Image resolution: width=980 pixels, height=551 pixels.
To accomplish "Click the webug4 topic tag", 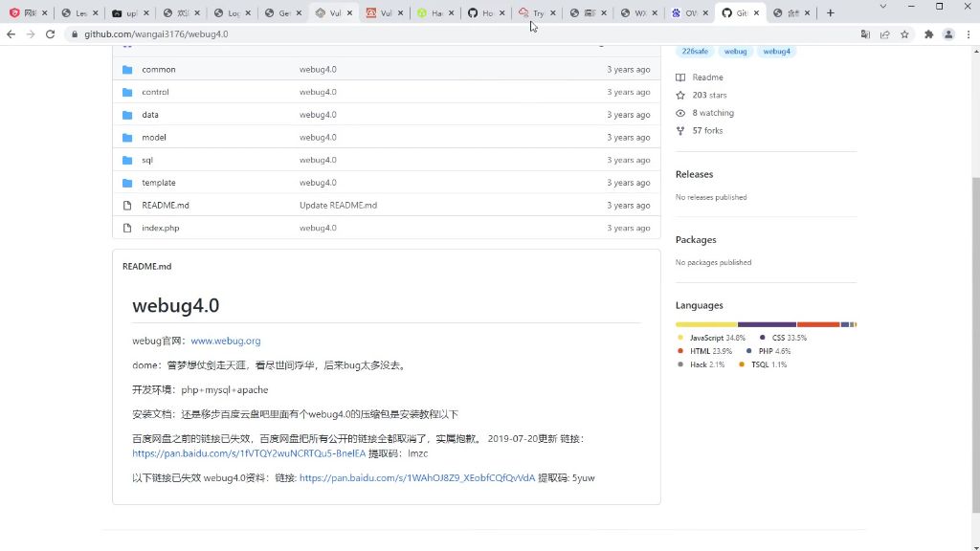I will [x=777, y=52].
